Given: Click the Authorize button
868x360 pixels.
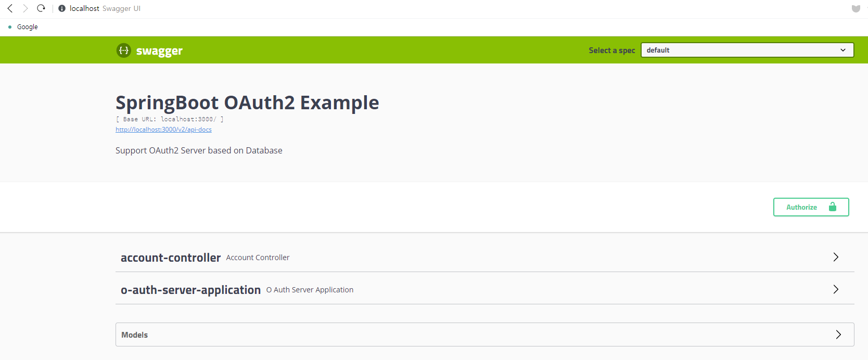Looking at the screenshot, I should 811,207.
